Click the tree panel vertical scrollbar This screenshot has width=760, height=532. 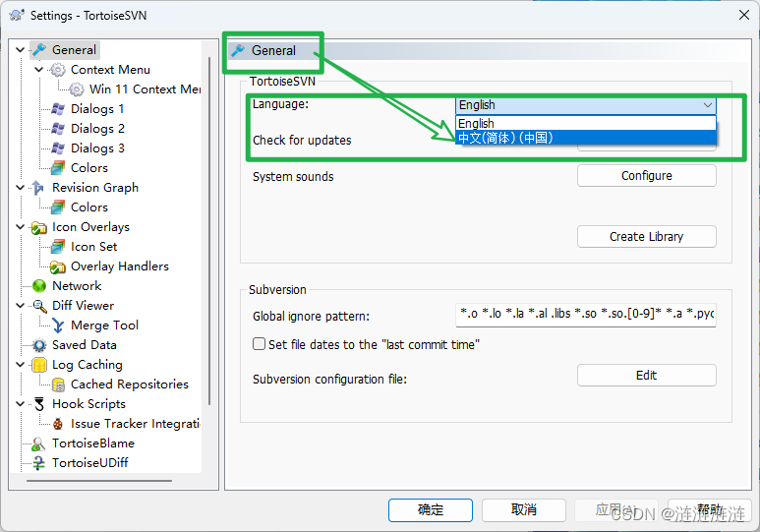click(209, 230)
